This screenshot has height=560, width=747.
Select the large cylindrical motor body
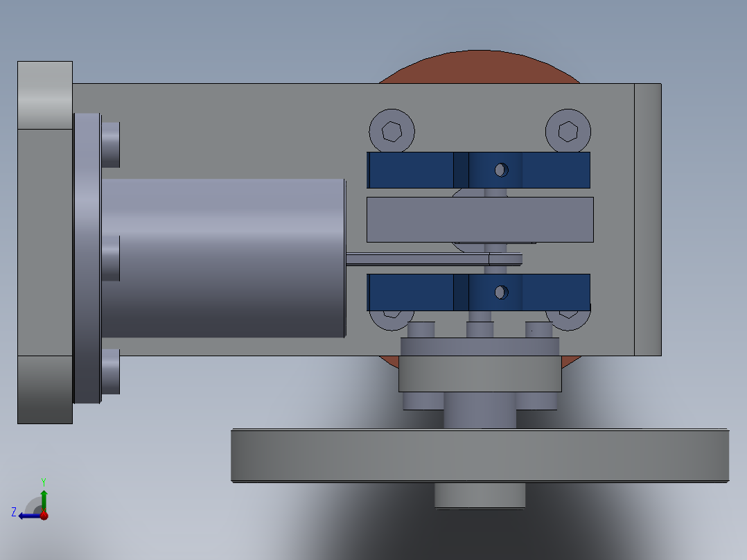click(x=223, y=259)
